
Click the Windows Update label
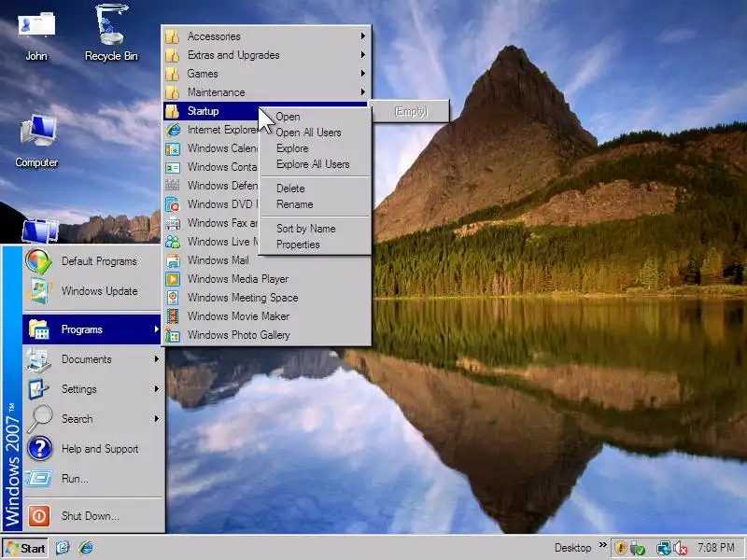(100, 291)
